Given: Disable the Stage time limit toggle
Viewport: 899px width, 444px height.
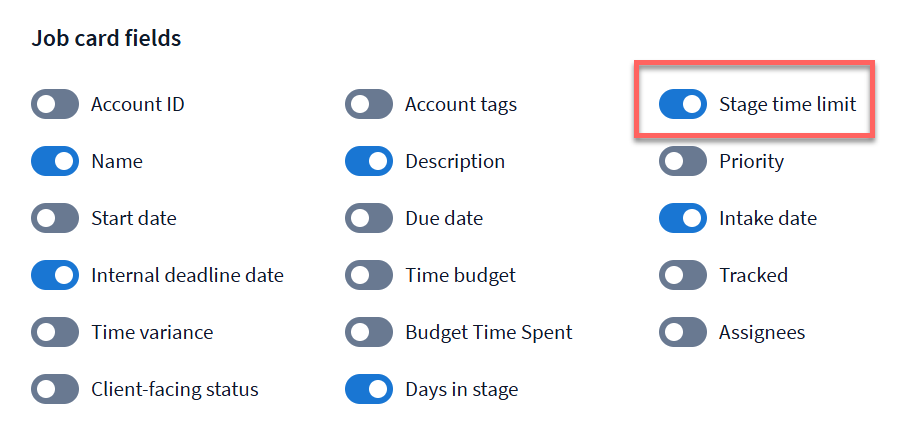Looking at the screenshot, I should click(683, 104).
